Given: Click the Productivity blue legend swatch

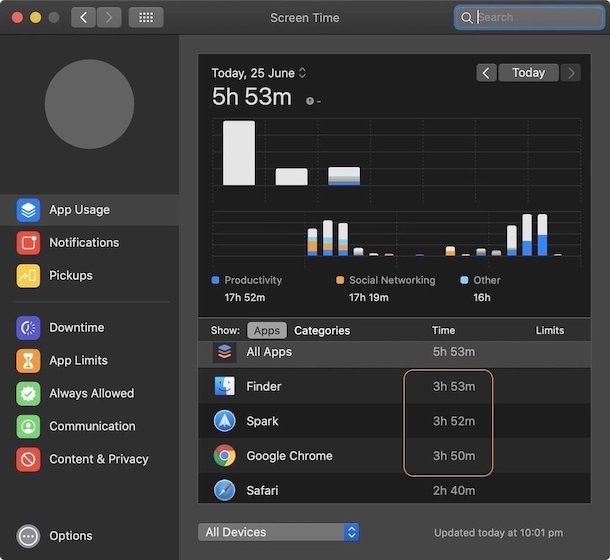Looking at the screenshot, I should [x=216, y=281].
